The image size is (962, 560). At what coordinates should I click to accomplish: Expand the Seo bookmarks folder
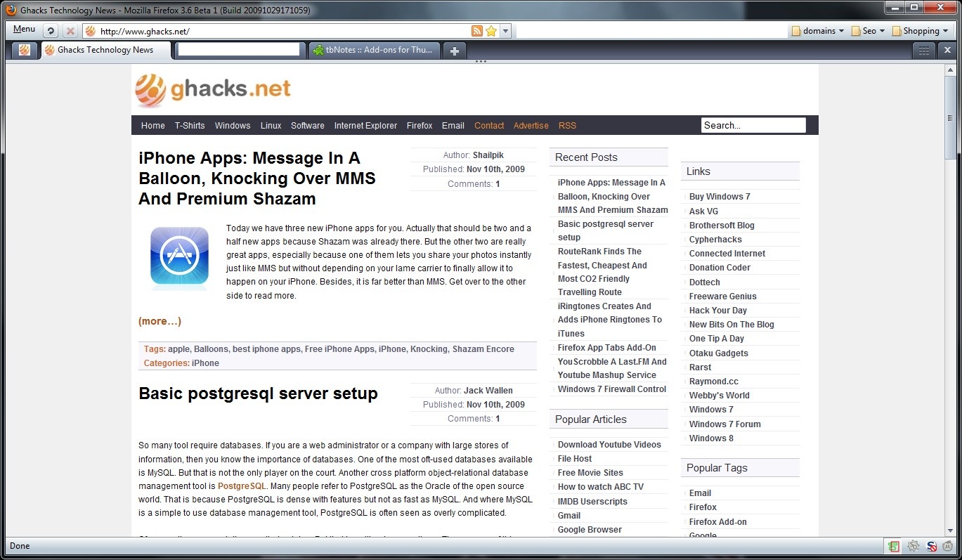point(868,31)
